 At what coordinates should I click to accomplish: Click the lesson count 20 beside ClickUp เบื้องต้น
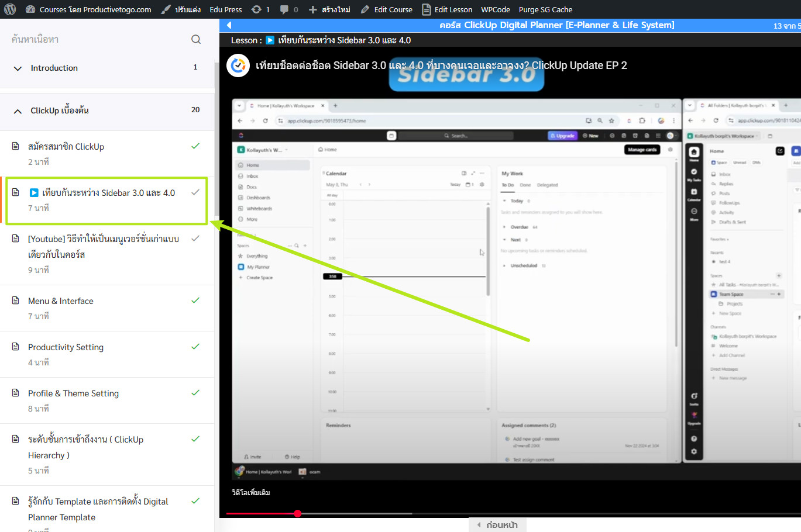pyautogui.click(x=195, y=110)
